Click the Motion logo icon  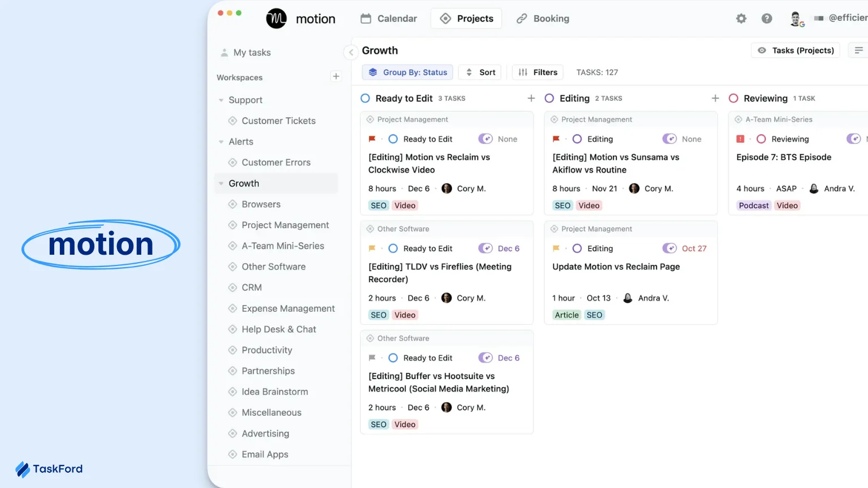[x=276, y=19]
